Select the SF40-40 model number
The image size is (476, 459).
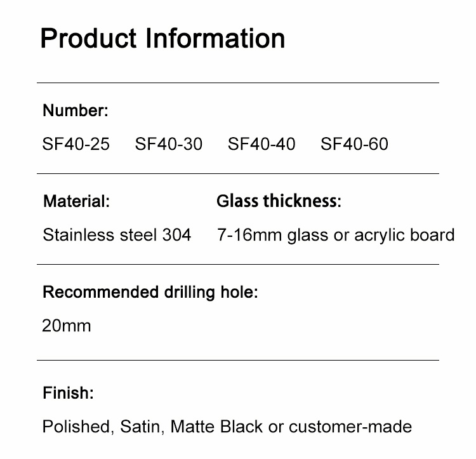pos(261,144)
